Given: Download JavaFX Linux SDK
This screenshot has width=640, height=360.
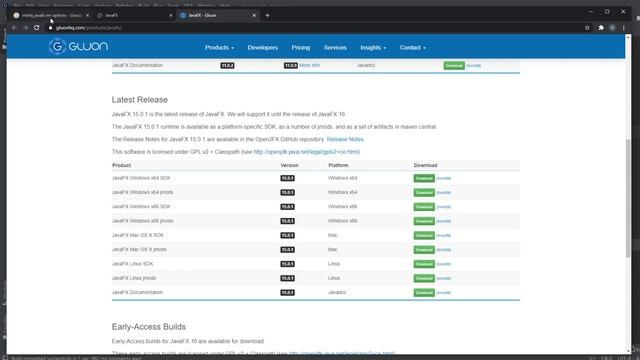Looking at the screenshot, I should click(x=424, y=264).
